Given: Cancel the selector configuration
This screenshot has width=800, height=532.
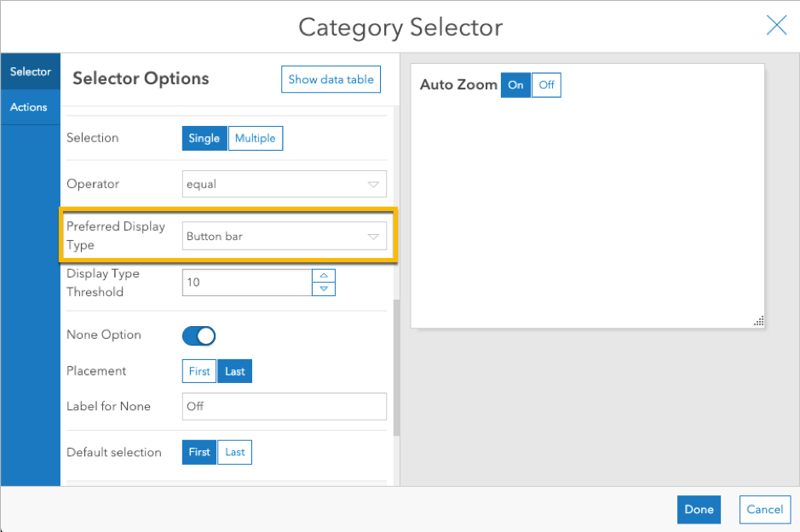Looking at the screenshot, I should tap(764, 509).
